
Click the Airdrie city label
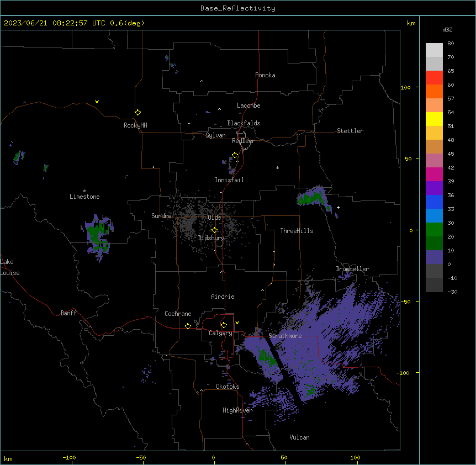pos(223,297)
